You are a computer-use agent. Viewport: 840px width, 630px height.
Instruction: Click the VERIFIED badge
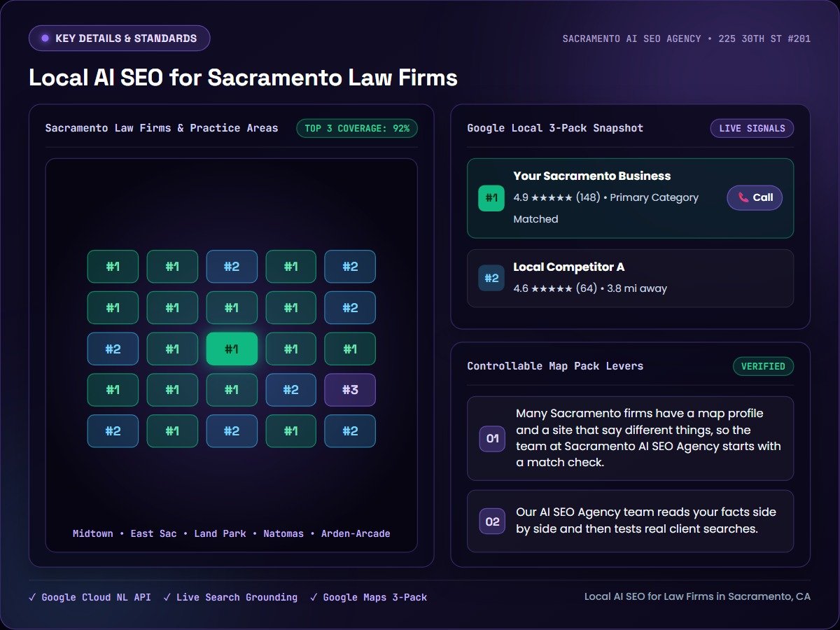(x=763, y=366)
